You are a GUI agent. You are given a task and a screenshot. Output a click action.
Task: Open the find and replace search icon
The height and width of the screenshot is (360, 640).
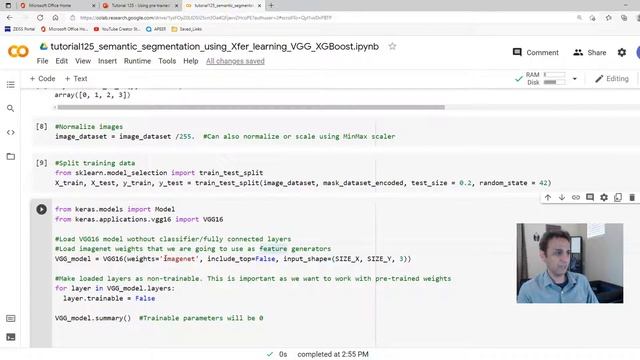click(11, 108)
